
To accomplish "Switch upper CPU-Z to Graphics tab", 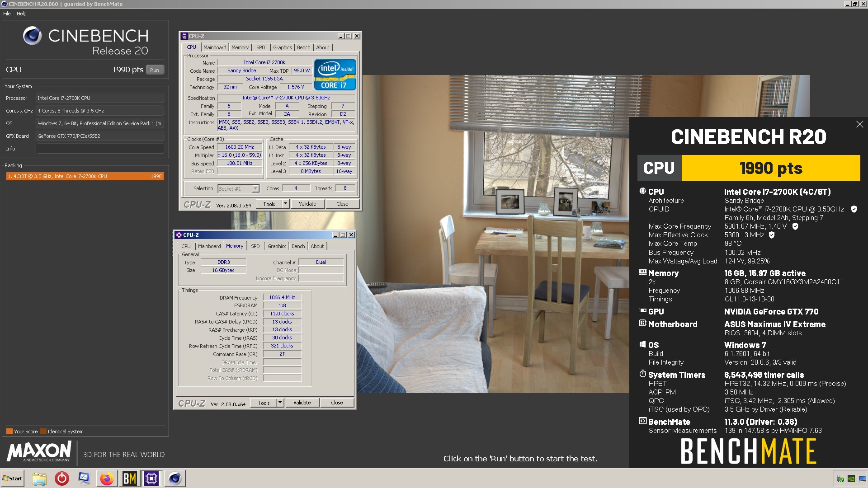I will pyautogui.click(x=283, y=47).
